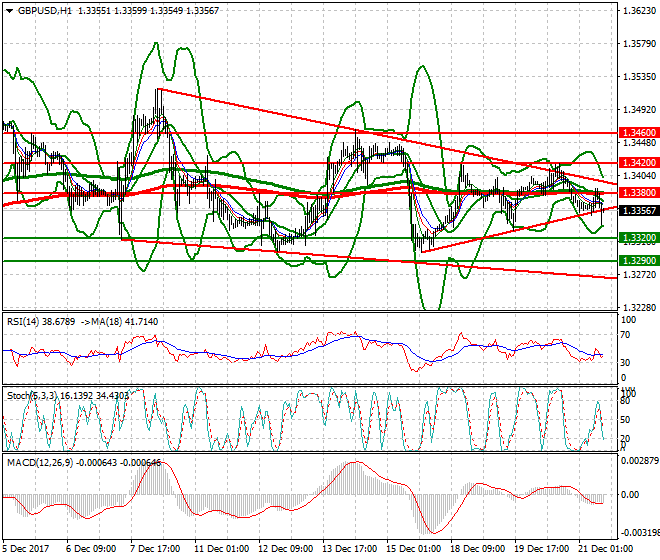Select the 18 Dec 09:00 time axis label
The height and width of the screenshot is (560, 660).
(477, 549)
